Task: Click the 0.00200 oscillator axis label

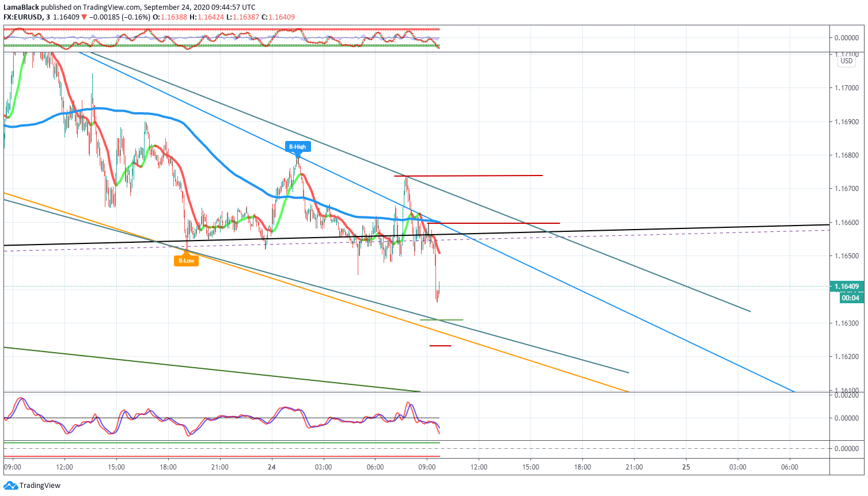Action: tap(846, 395)
